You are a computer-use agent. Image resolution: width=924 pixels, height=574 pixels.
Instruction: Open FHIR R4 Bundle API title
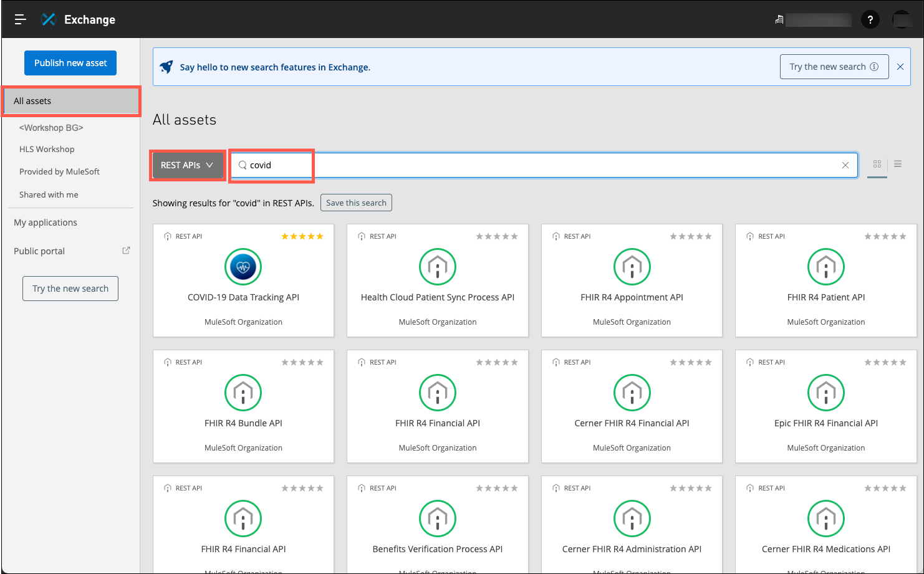point(243,423)
